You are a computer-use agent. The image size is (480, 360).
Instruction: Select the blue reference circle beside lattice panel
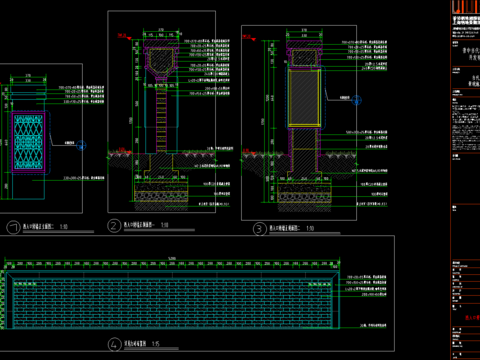point(81,145)
